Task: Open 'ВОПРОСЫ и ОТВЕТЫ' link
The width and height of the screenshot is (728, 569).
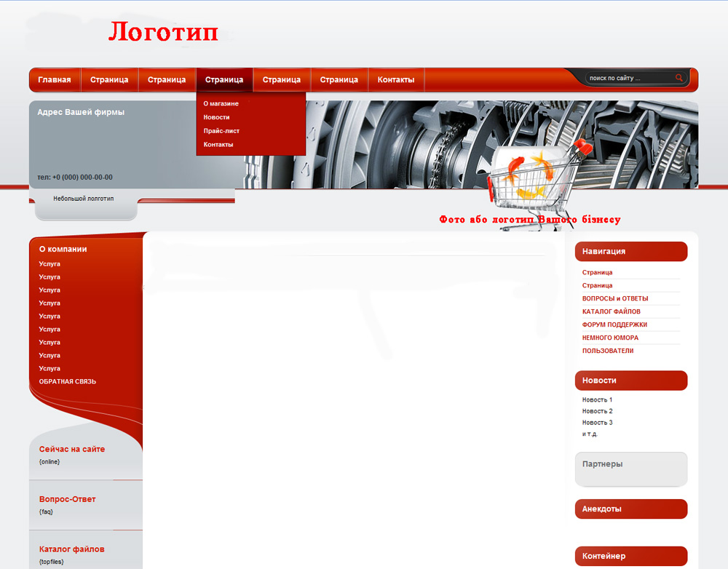Action: pos(615,298)
